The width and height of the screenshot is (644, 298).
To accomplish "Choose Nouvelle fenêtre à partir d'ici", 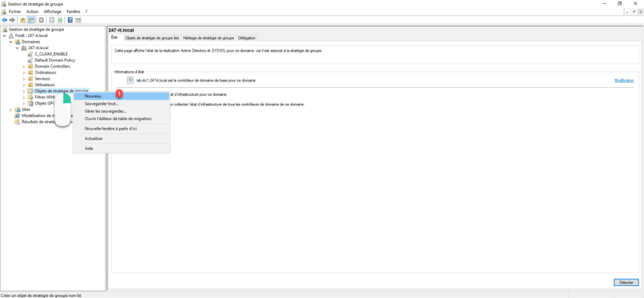I will pyautogui.click(x=122, y=129).
